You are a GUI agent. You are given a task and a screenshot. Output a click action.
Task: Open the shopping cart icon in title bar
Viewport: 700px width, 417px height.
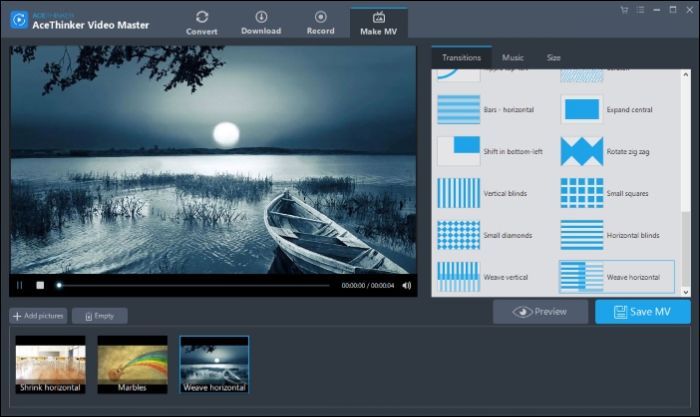pos(625,9)
